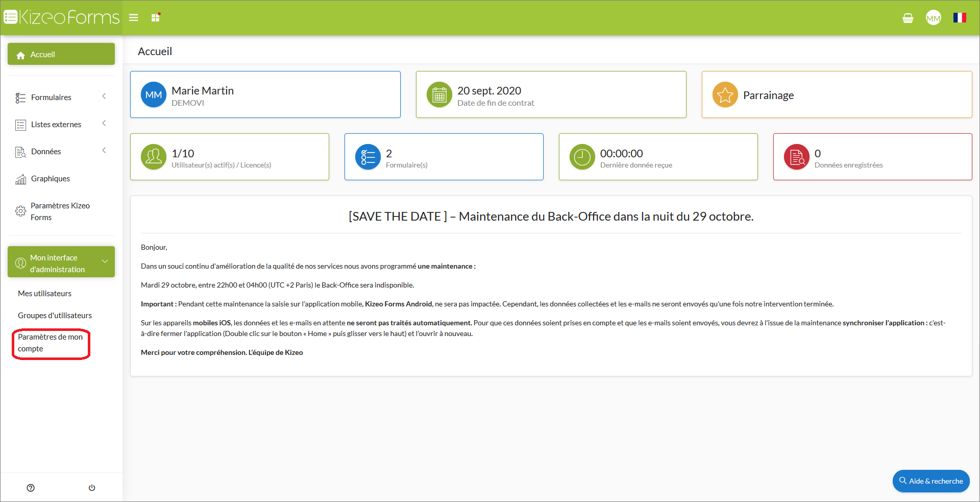Click the closing line "Merci pour votre compréhension"
The height and width of the screenshot is (502, 980).
click(222, 352)
